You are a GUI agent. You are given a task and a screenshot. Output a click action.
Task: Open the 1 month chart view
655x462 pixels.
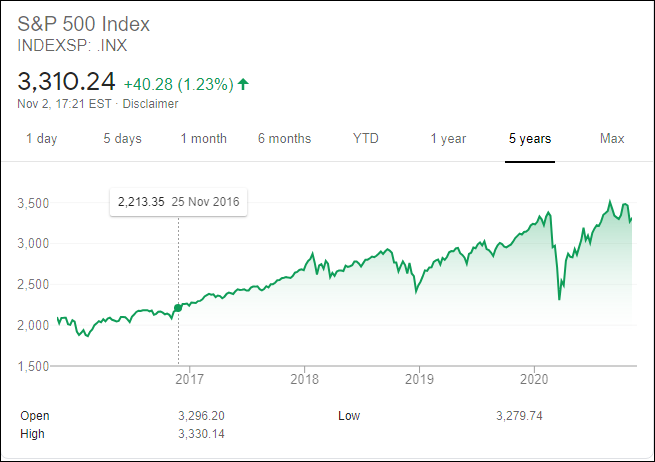click(204, 139)
